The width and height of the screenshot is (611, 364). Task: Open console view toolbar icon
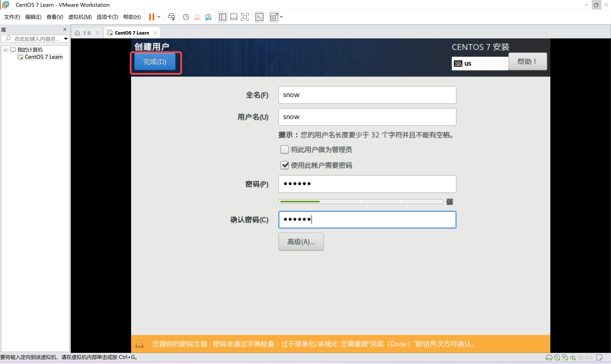[x=259, y=17]
